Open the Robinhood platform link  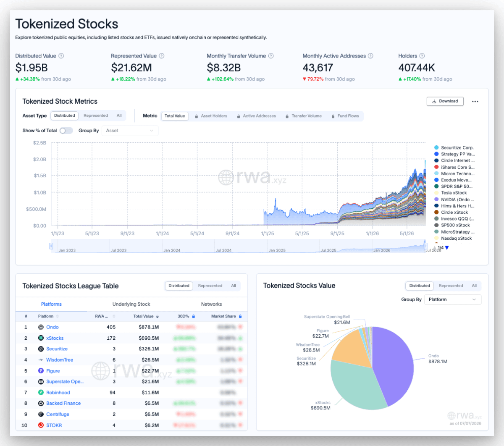pyautogui.click(x=58, y=393)
